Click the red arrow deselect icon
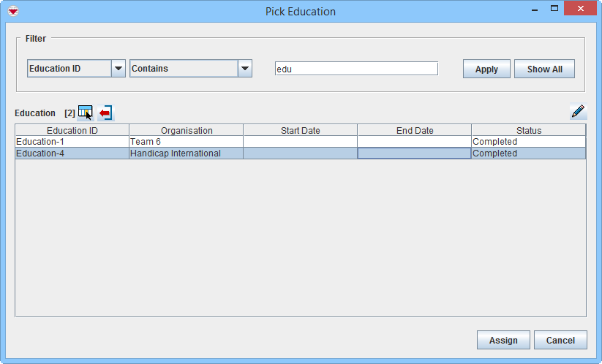This screenshot has height=364, width=602. (x=106, y=113)
